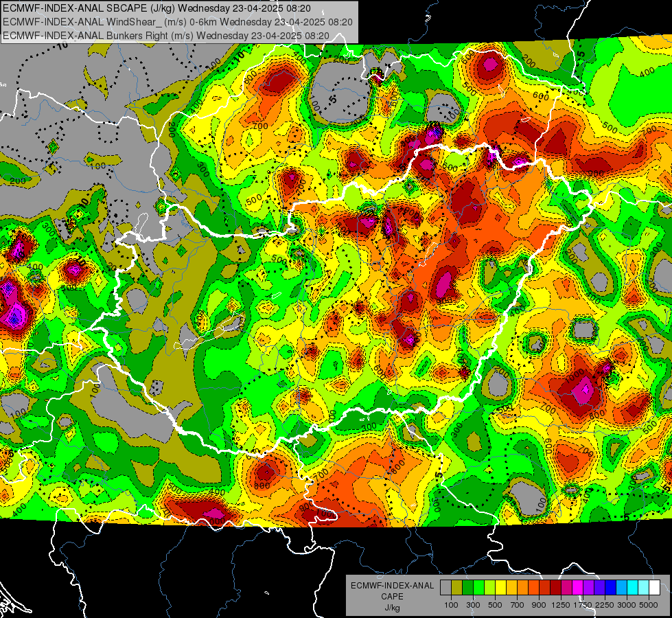Click the 2250 tick label in the legend
Image resolution: width=672 pixels, height=618 pixels.
(605, 605)
